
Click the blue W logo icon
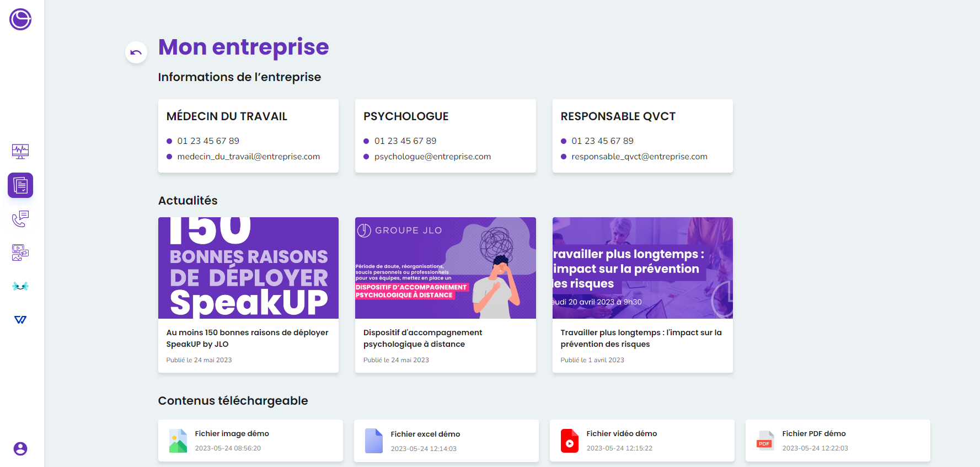pos(20,320)
